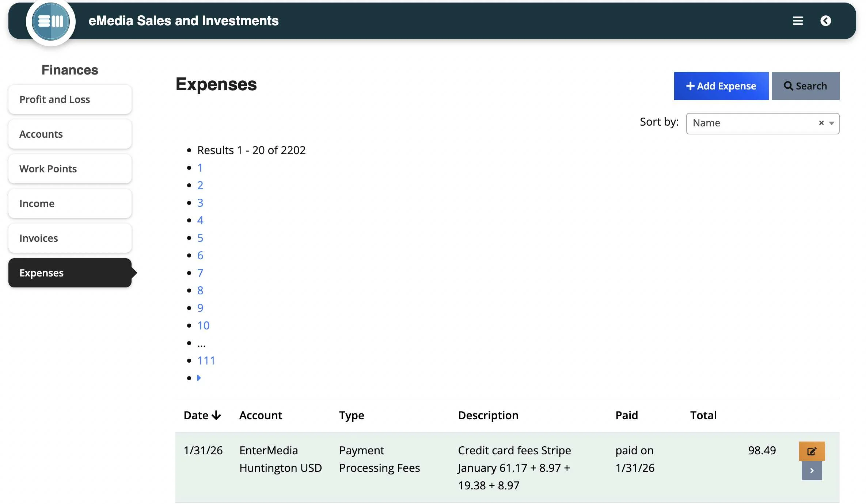Jump to last page 111
Screen dimensions: 866x504
point(206,360)
